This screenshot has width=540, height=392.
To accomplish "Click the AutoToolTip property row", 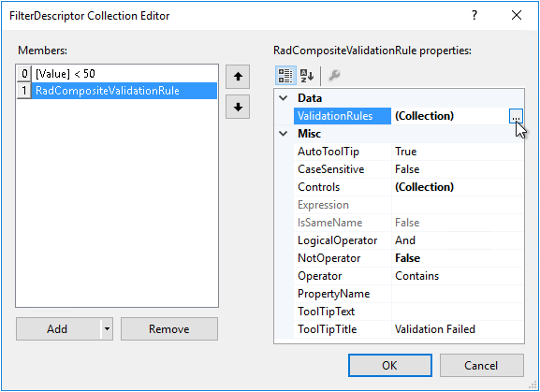I will tap(409, 152).
